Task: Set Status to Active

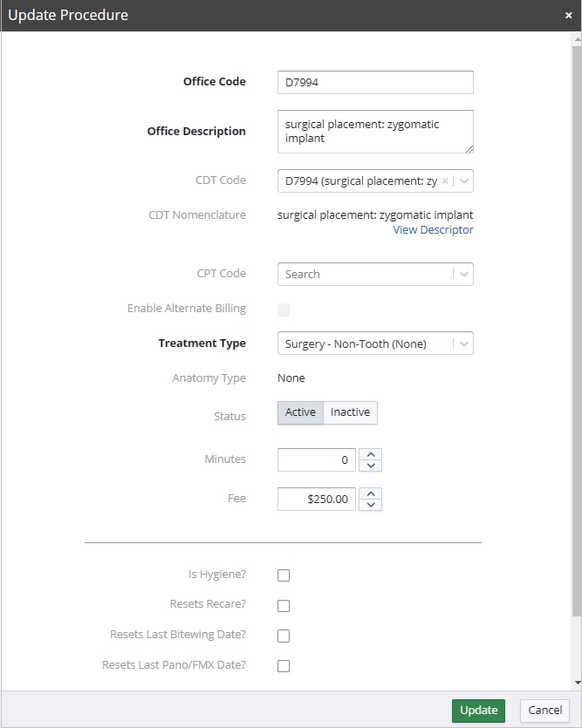Action: point(300,412)
